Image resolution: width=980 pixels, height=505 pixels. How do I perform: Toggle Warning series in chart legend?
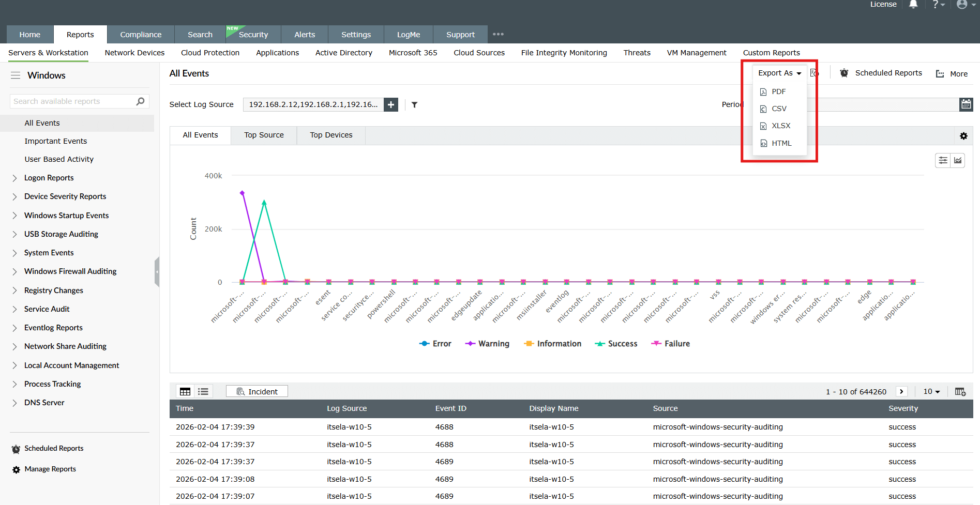click(x=487, y=344)
